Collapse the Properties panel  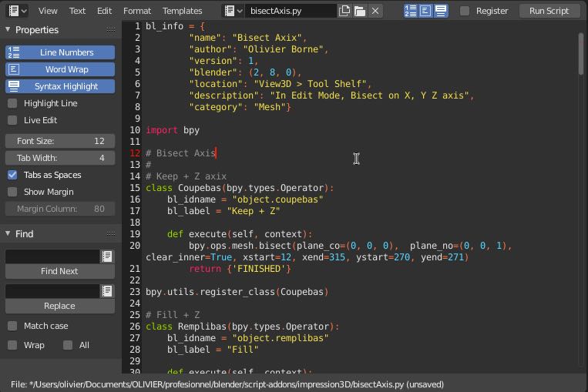click(x=8, y=30)
